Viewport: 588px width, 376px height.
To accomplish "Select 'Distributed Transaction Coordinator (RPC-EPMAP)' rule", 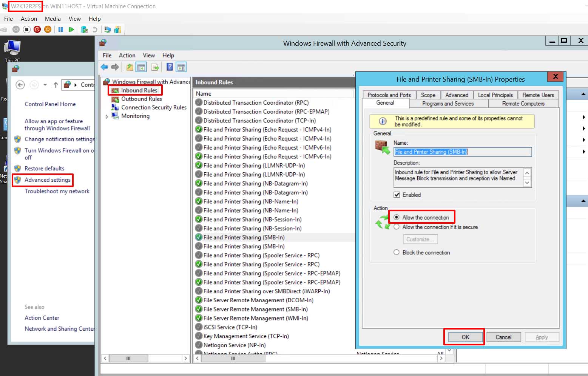I will (x=266, y=111).
